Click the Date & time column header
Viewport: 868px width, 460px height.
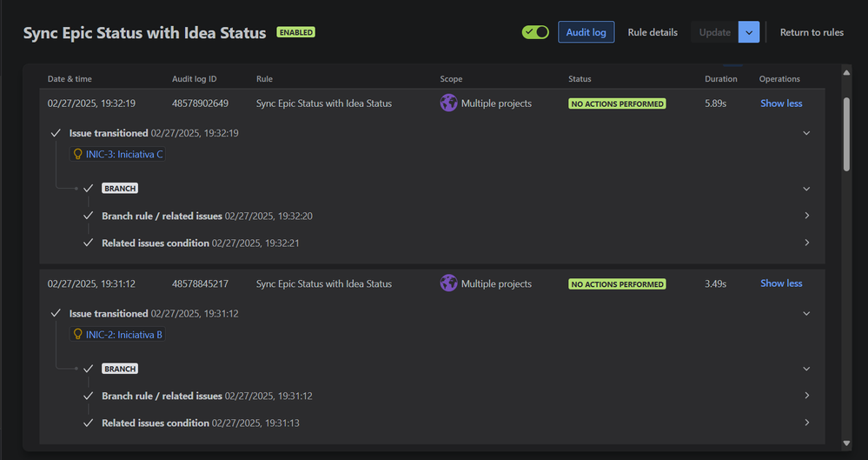click(70, 79)
